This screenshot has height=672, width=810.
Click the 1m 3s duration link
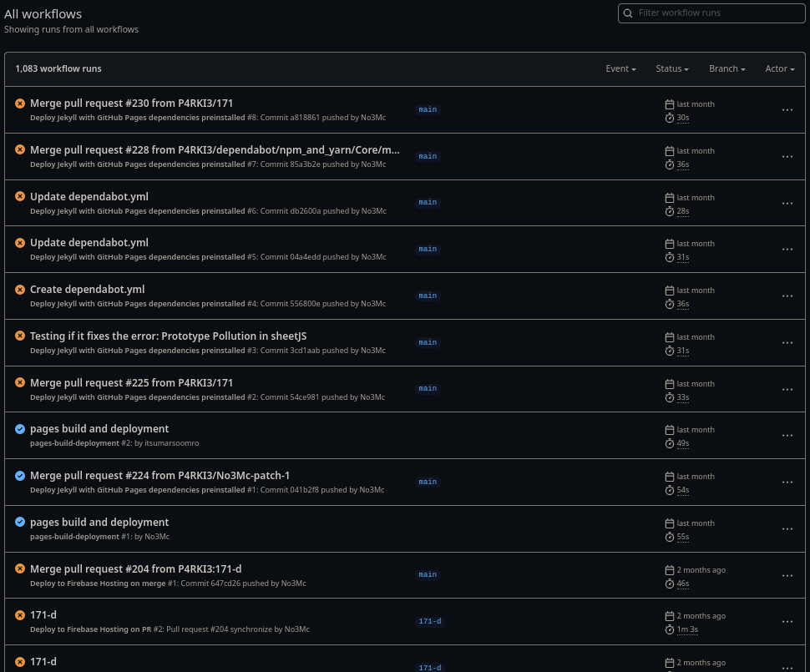(x=686, y=629)
